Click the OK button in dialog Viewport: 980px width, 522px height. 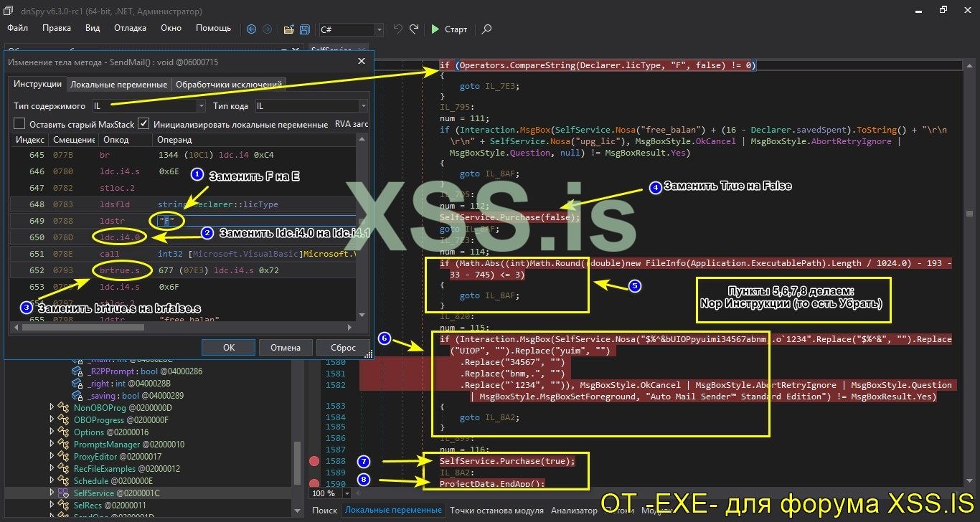pos(229,347)
